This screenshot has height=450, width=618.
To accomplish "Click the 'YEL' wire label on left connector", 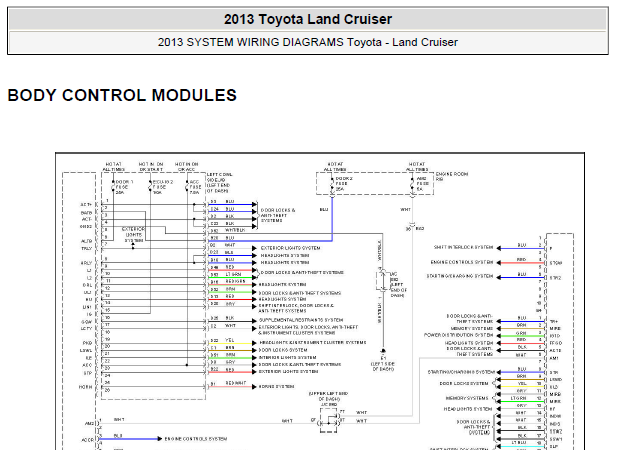I will (230, 340).
